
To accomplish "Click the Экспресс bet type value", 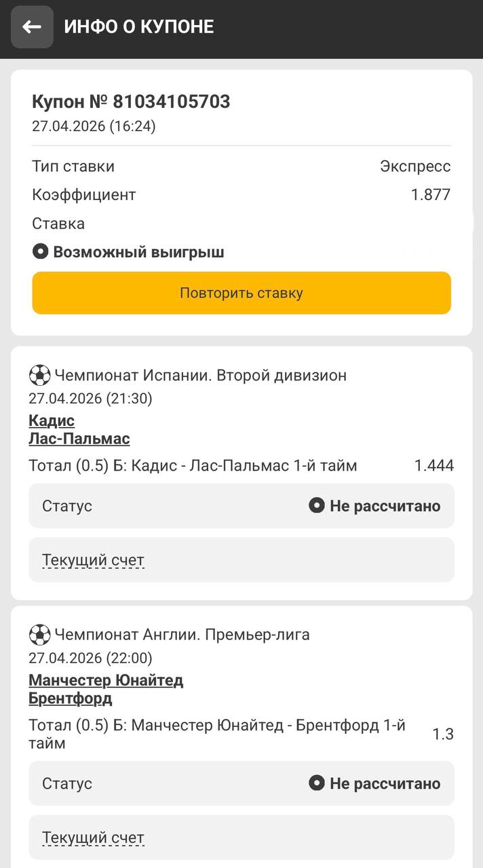I will [415, 167].
